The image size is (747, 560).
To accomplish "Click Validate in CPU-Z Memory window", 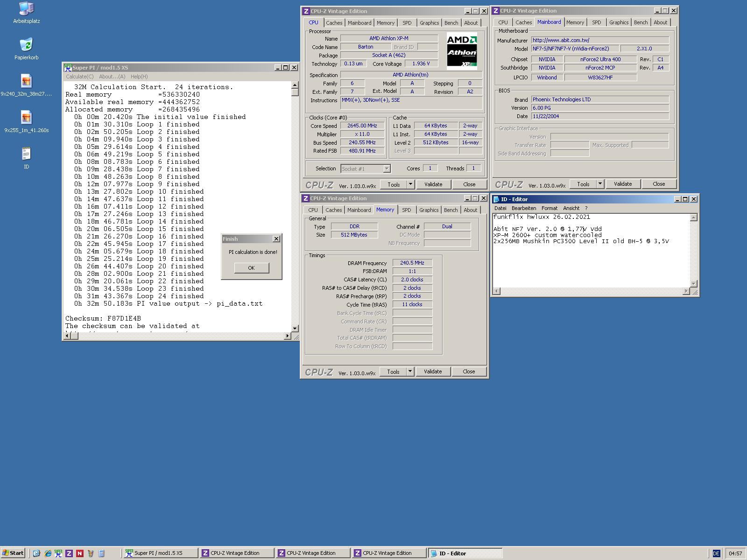I will pos(433,371).
